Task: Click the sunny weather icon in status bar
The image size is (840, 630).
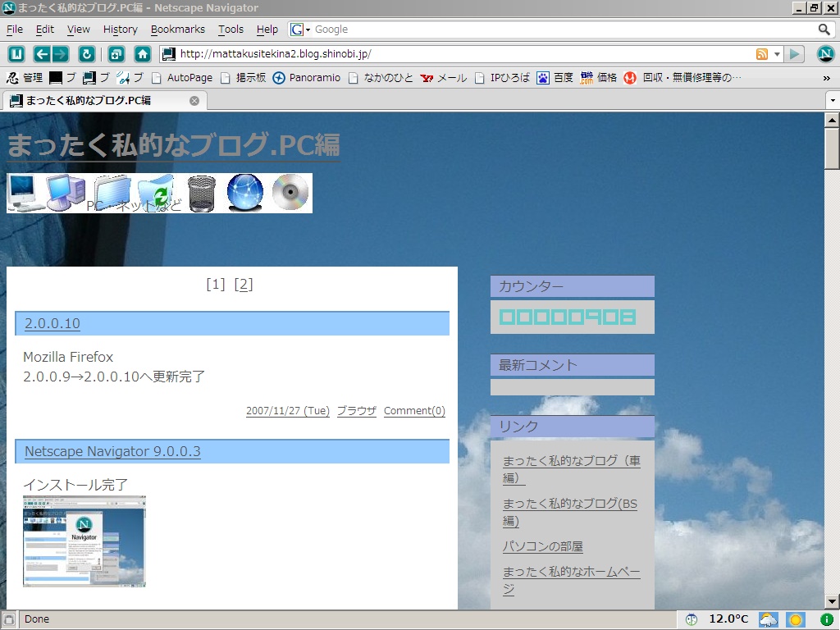Action: pos(796,620)
